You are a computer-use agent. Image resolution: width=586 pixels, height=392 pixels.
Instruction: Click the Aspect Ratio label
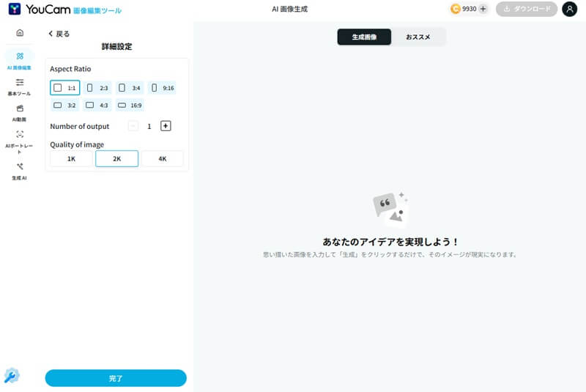70,69
